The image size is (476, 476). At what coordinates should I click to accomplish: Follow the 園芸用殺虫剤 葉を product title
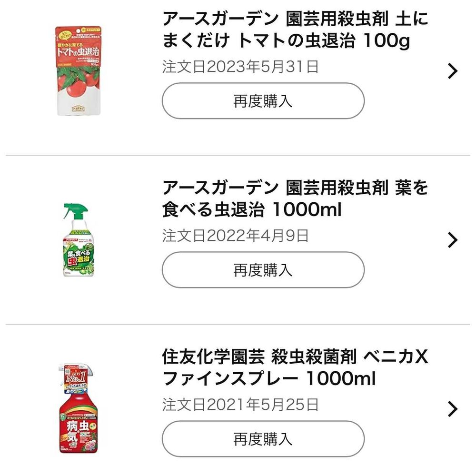click(x=295, y=188)
